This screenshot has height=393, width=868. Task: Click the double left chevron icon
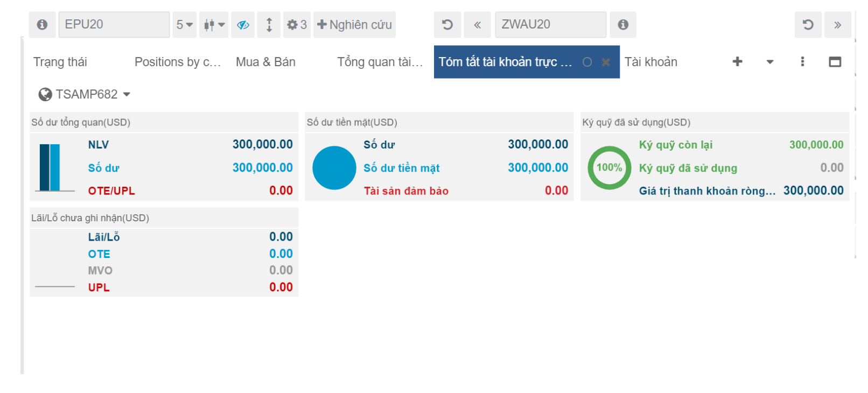pyautogui.click(x=477, y=25)
